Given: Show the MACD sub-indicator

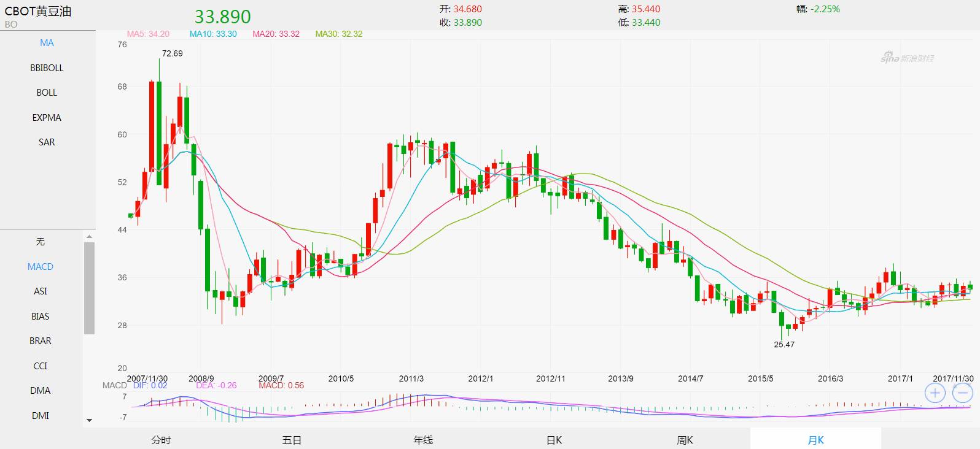Looking at the screenshot, I should click(x=41, y=267).
